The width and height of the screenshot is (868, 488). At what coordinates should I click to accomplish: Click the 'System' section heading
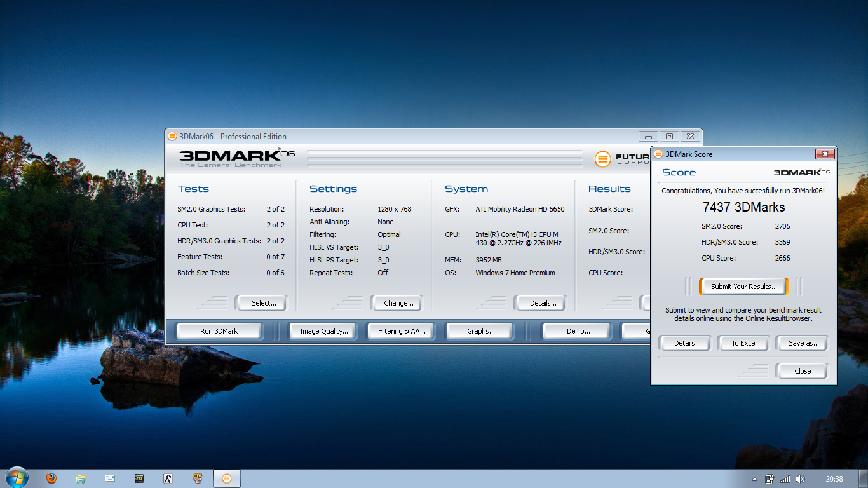pyautogui.click(x=466, y=189)
